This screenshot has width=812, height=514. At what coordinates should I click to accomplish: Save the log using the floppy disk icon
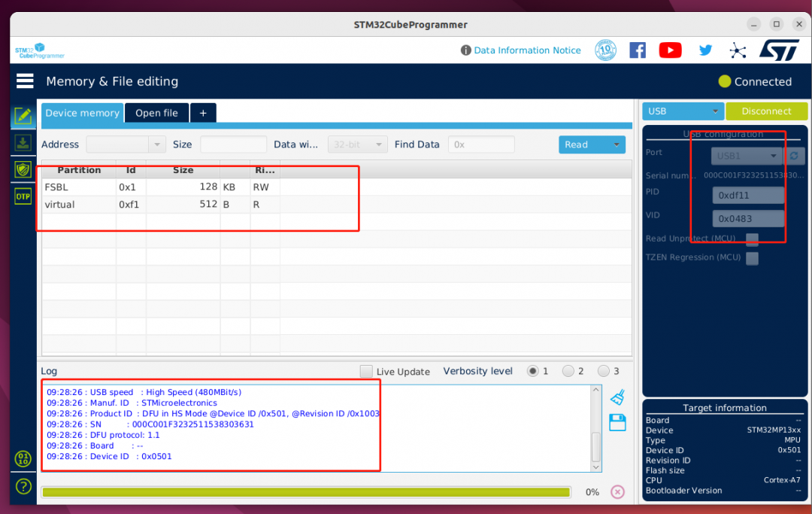point(617,422)
